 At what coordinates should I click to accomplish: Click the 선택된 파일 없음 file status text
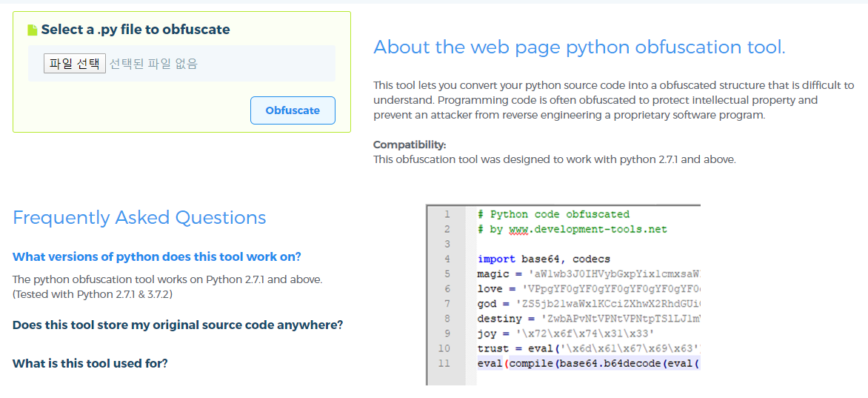point(153,64)
